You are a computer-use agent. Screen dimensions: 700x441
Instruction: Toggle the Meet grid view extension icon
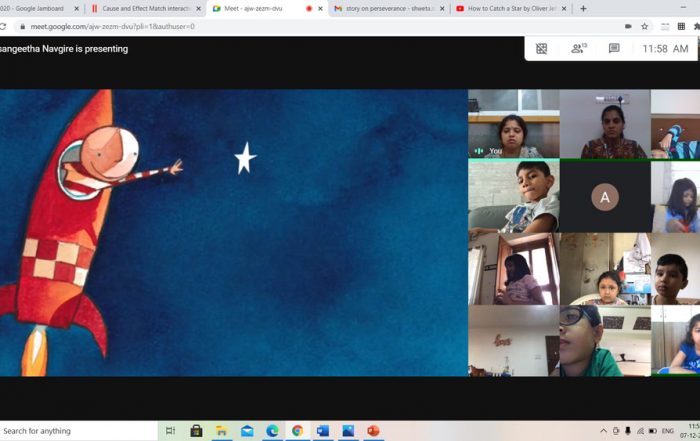click(x=542, y=49)
